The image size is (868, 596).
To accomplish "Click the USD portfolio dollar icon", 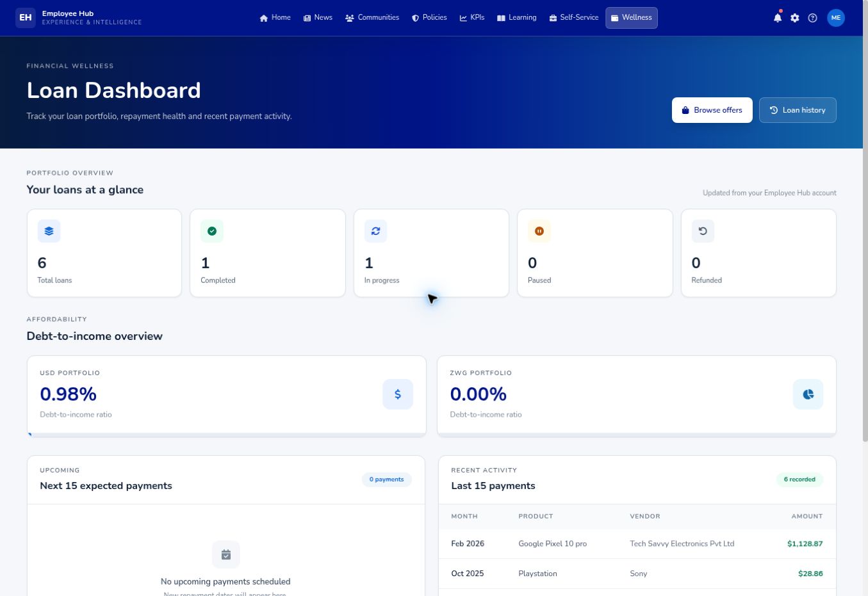I will (x=398, y=394).
